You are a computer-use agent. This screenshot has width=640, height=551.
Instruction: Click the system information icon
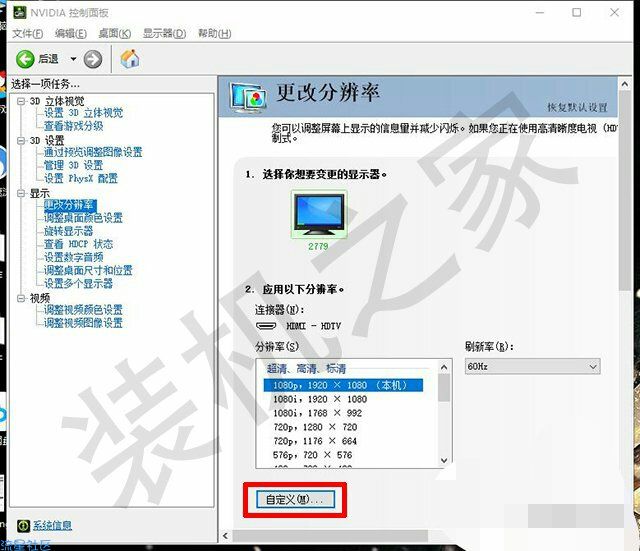[x=23, y=526]
